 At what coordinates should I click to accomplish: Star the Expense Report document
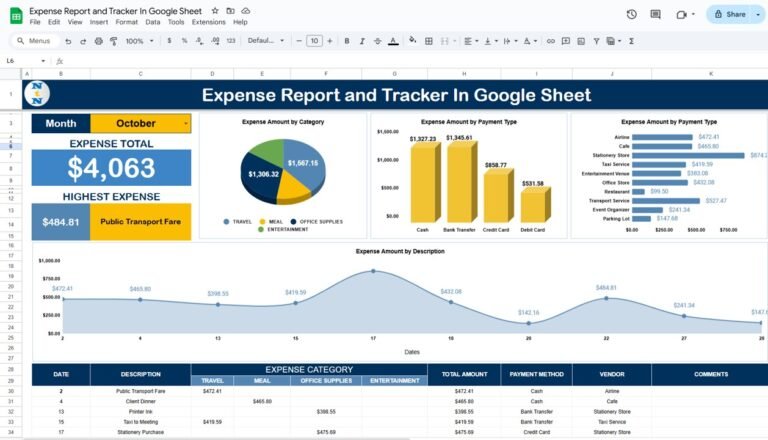215,10
